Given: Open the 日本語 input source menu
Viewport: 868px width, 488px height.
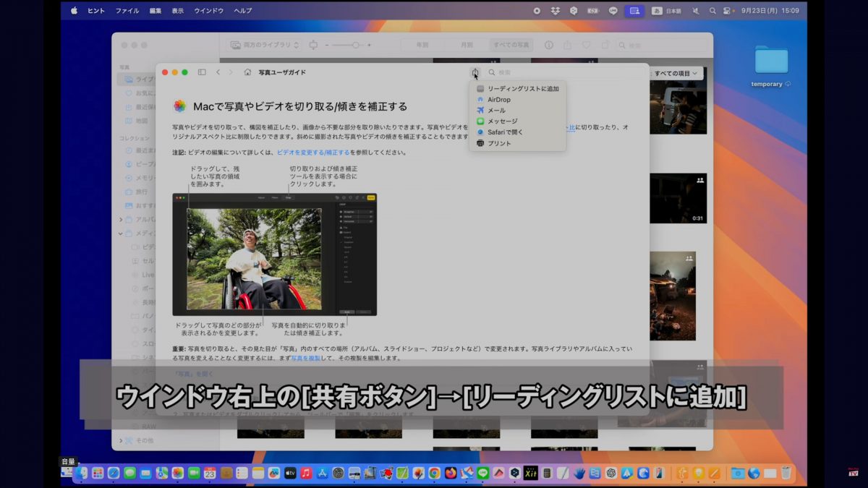Looking at the screenshot, I should tap(666, 11).
